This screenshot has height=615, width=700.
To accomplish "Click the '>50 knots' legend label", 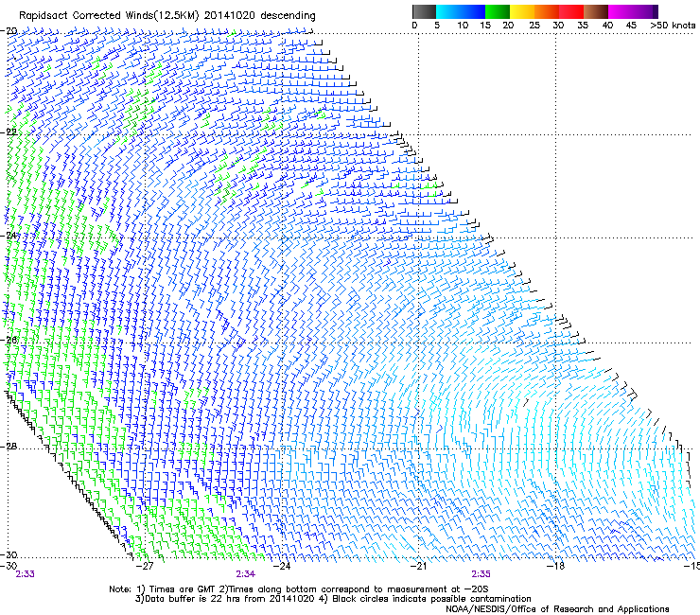I will [x=673, y=26].
